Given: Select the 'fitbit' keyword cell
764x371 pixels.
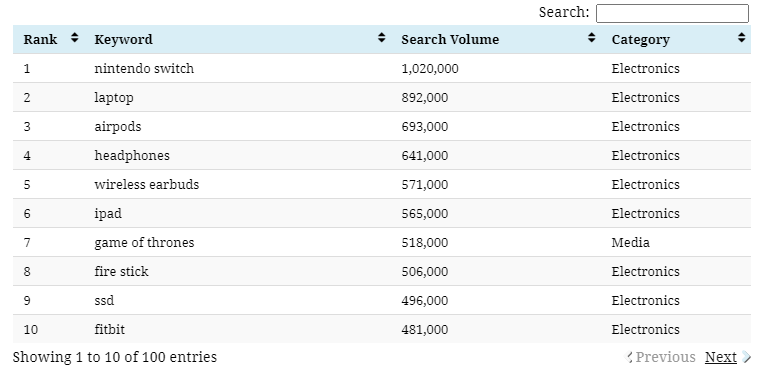Looking at the screenshot, I should click(110, 330).
